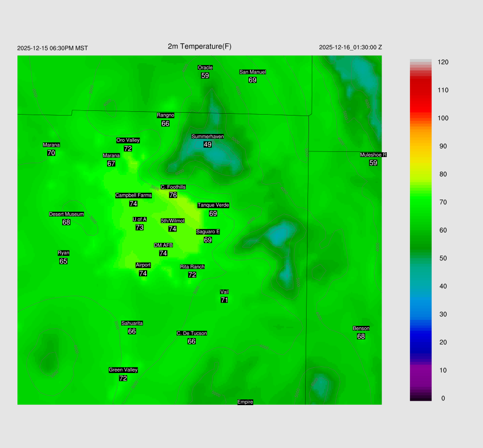The image size is (483, 448).
Task: Select the Oro Valley station label
Action: 128,140
